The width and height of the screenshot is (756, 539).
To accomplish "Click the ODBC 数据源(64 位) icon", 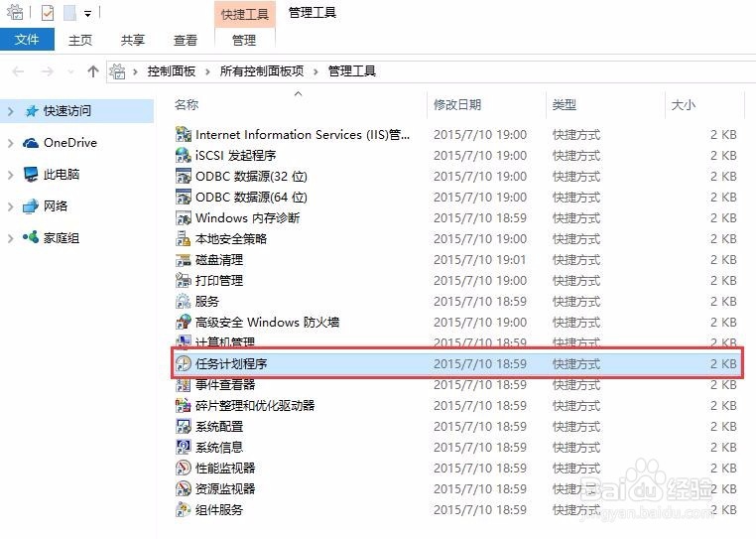I will click(184, 197).
